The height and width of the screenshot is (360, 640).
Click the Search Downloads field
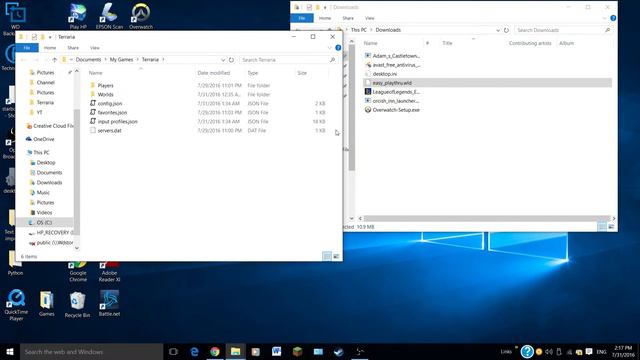(x=563, y=30)
